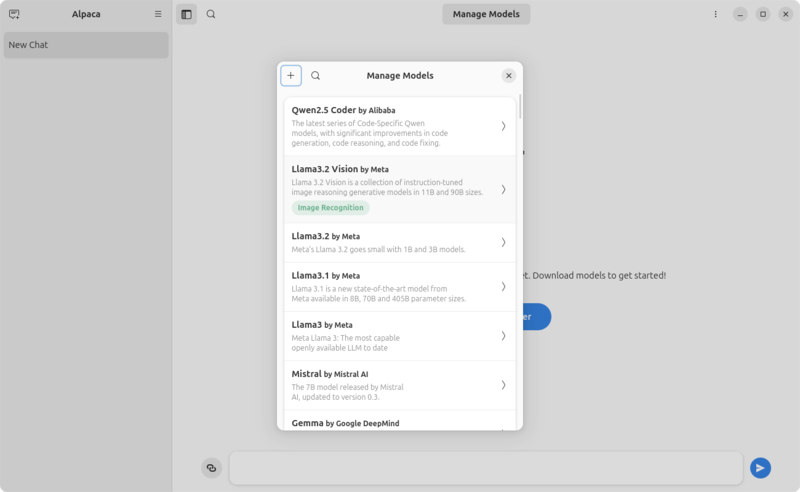Image resolution: width=800 pixels, height=492 pixels.
Task: Click inside the message input field
Action: [x=485, y=467]
